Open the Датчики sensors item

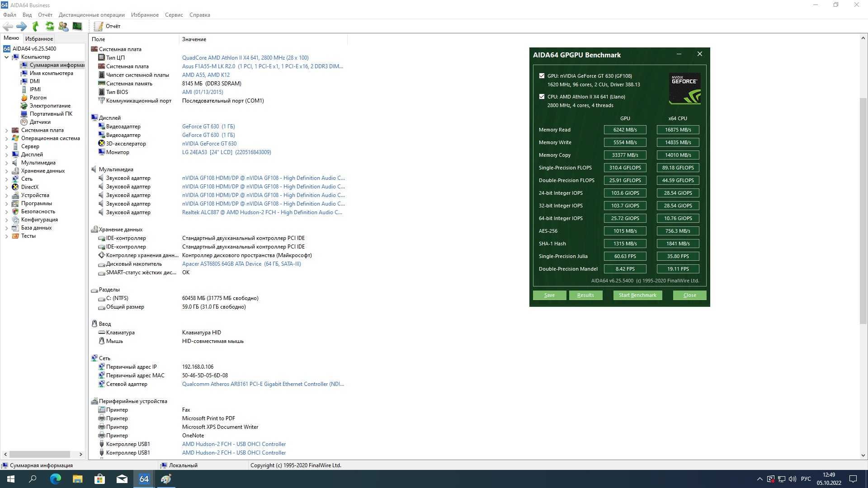tap(40, 122)
